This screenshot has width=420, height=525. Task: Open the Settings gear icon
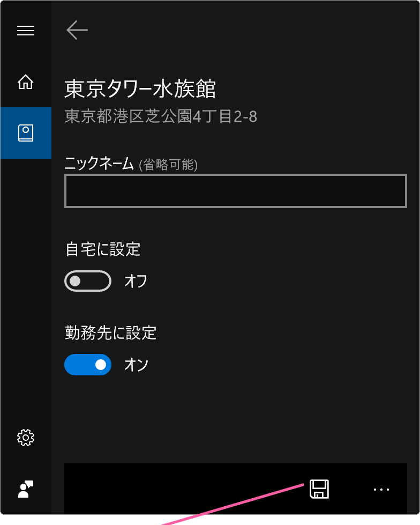point(26,437)
